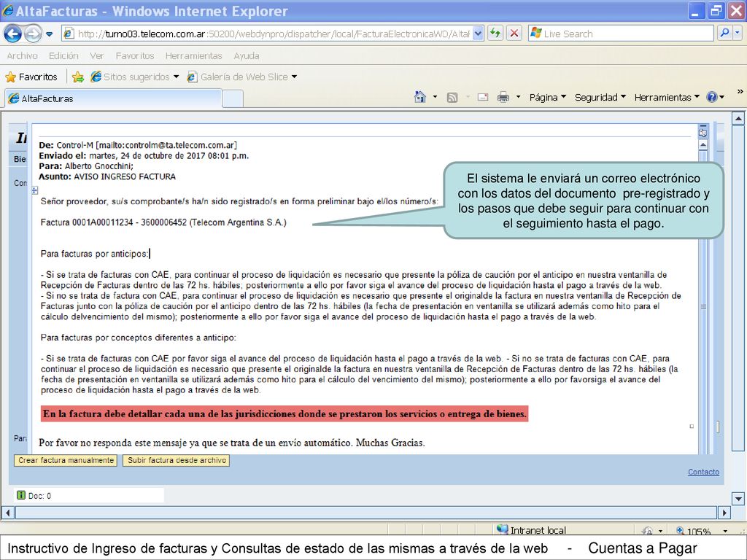747x560 pixels.
Task: Open the Ver menu
Action: (x=97, y=55)
